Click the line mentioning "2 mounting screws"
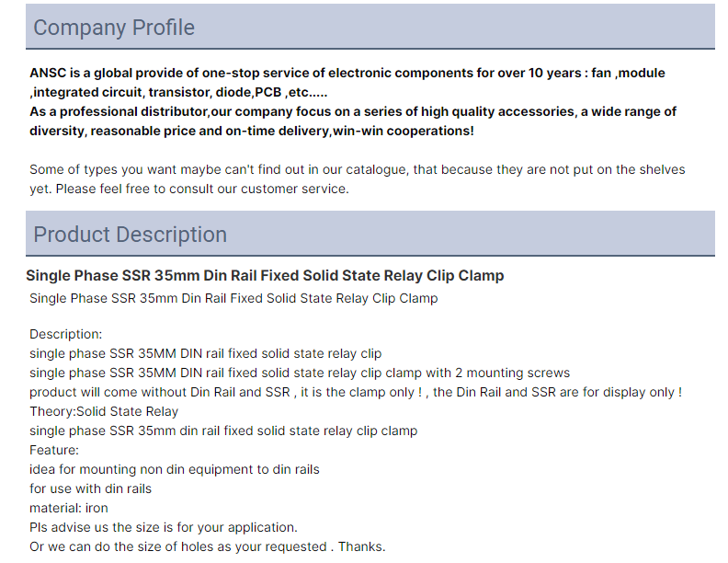This screenshot has height=563, width=728. [300, 373]
